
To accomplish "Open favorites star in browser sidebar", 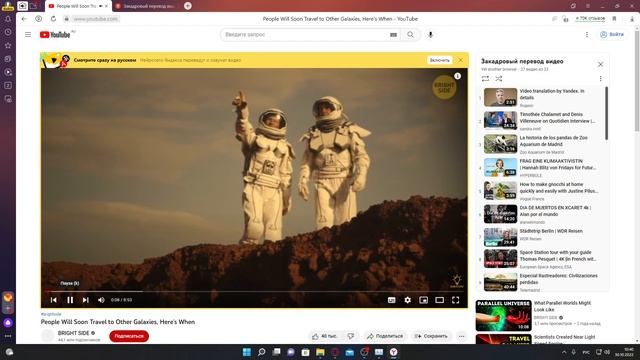I will pyautogui.click(x=8, y=45).
